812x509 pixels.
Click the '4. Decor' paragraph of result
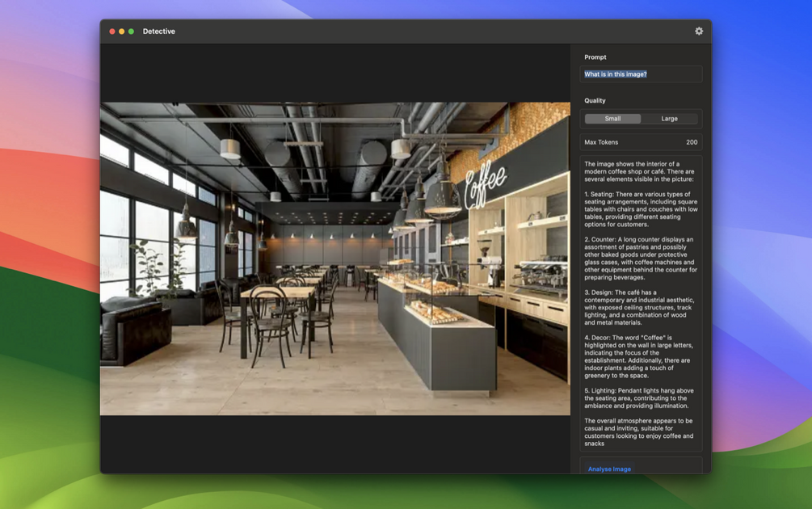tap(638, 356)
